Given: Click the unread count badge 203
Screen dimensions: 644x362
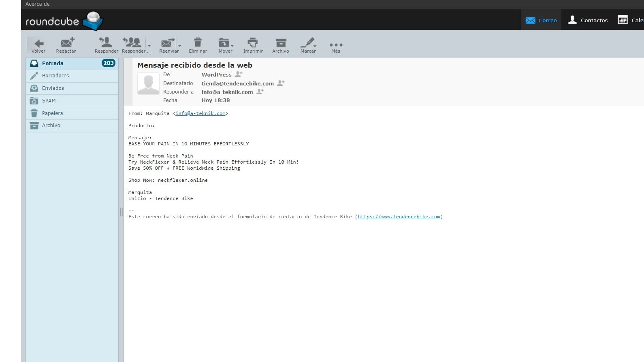Looking at the screenshot, I should 109,63.
